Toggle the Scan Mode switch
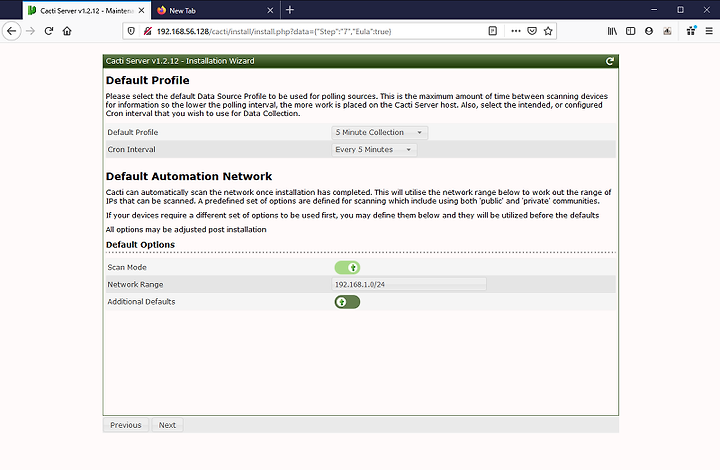Image resolution: width=720 pixels, height=470 pixels. point(347,268)
